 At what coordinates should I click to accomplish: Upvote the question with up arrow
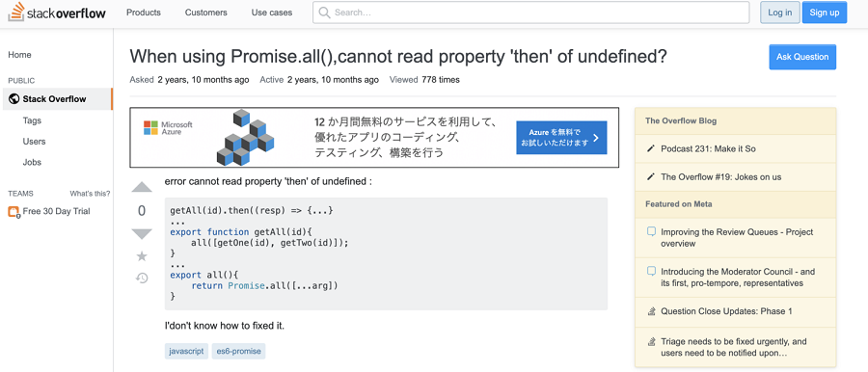click(142, 187)
